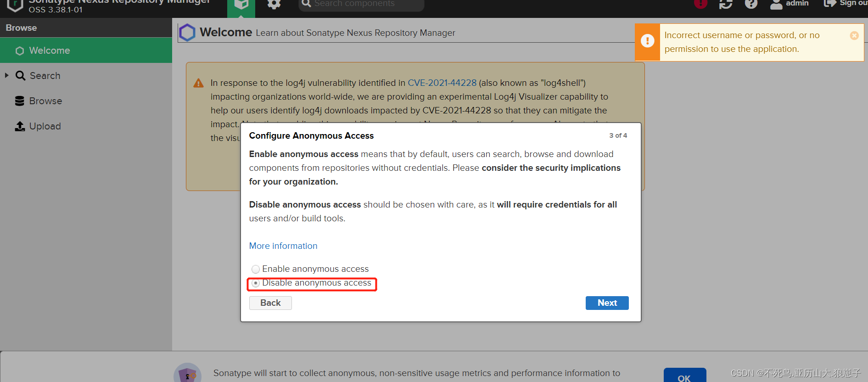The image size is (868, 382).
Task: Dismiss the incorrect username error notification
Action: click(x=854, y=35)
